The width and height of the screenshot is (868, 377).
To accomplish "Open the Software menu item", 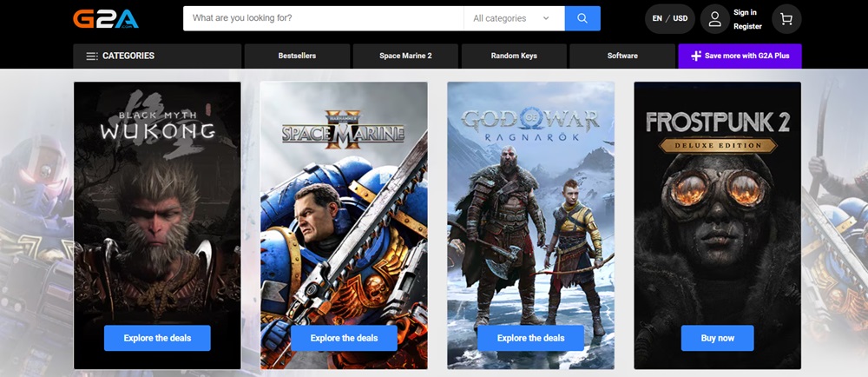I will click(622, 56).
